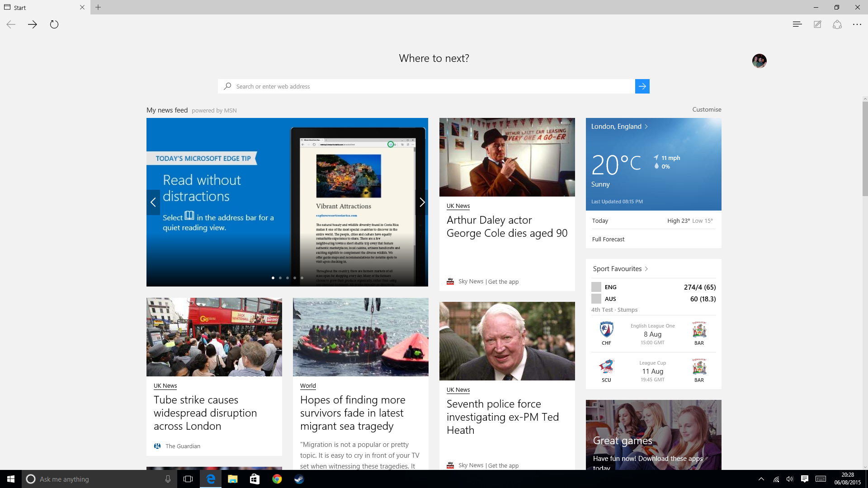Open the Action Center notifications icon
868x488 pixels.
[x=805, y=479]
